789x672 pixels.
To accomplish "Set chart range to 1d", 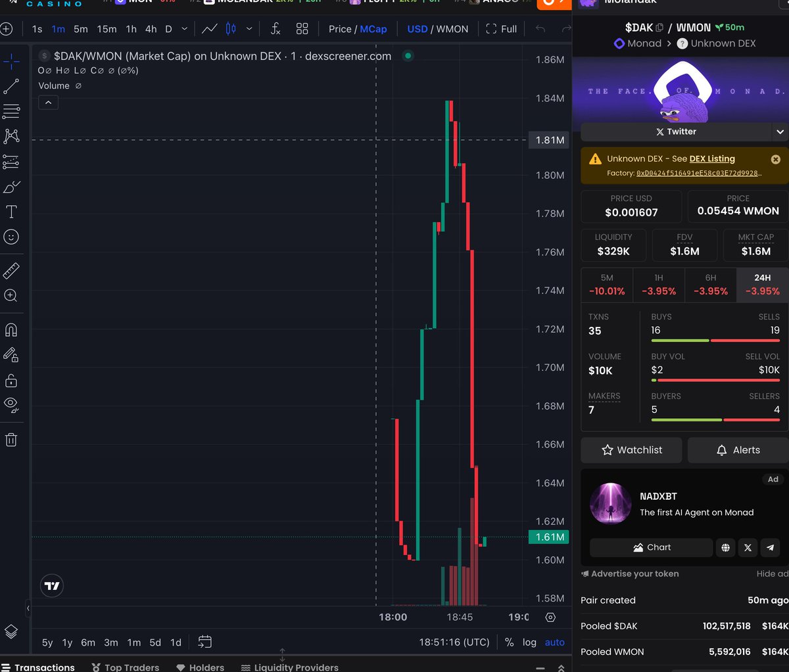I will pyautogui.click(x=176, y=642).
